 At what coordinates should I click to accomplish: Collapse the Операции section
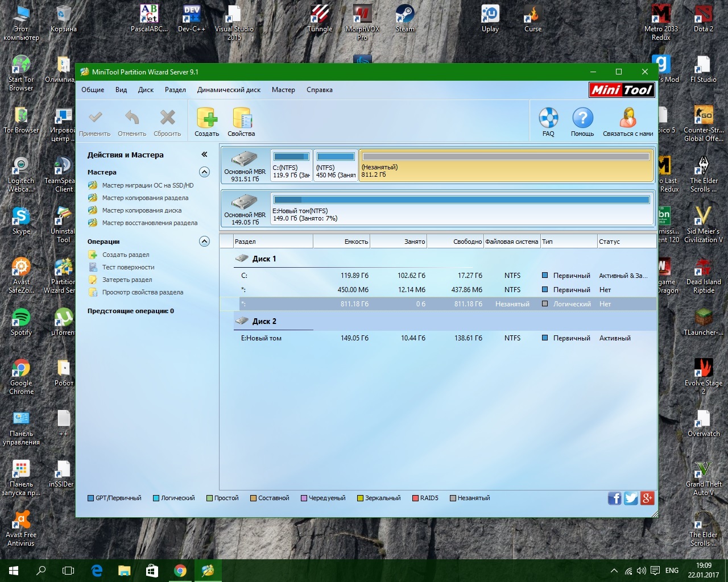(205, 242)
